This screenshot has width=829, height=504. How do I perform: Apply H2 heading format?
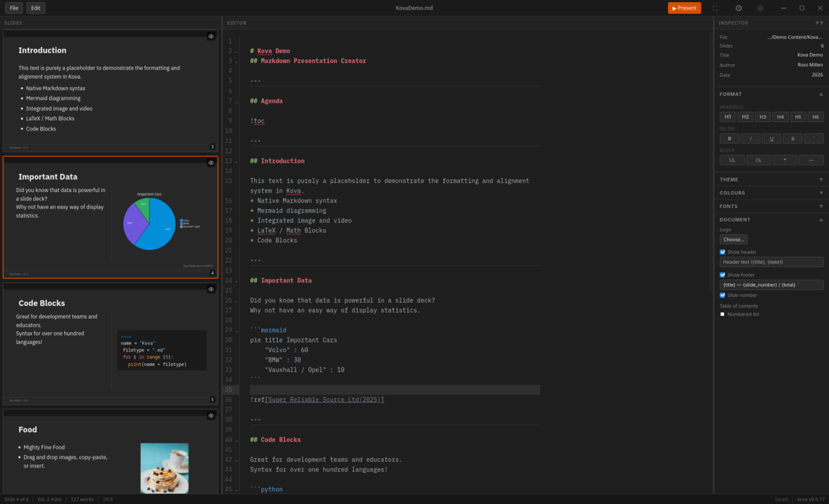click(x=745, y=117)
